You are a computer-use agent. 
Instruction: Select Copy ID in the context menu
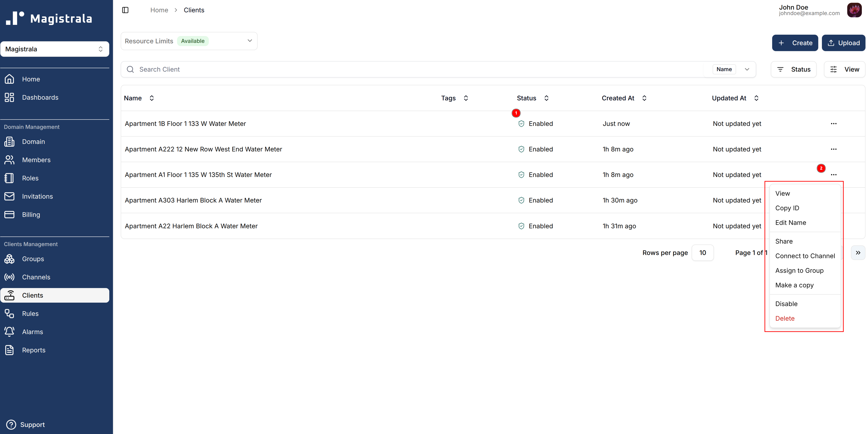[x=787, y=208]
